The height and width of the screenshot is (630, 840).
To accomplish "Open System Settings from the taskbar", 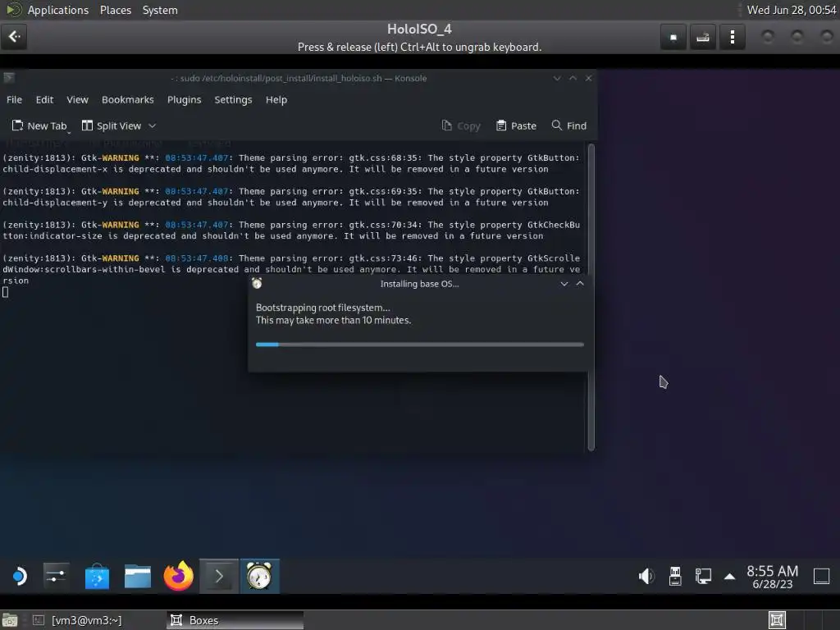I will click(x=57, y=577).
